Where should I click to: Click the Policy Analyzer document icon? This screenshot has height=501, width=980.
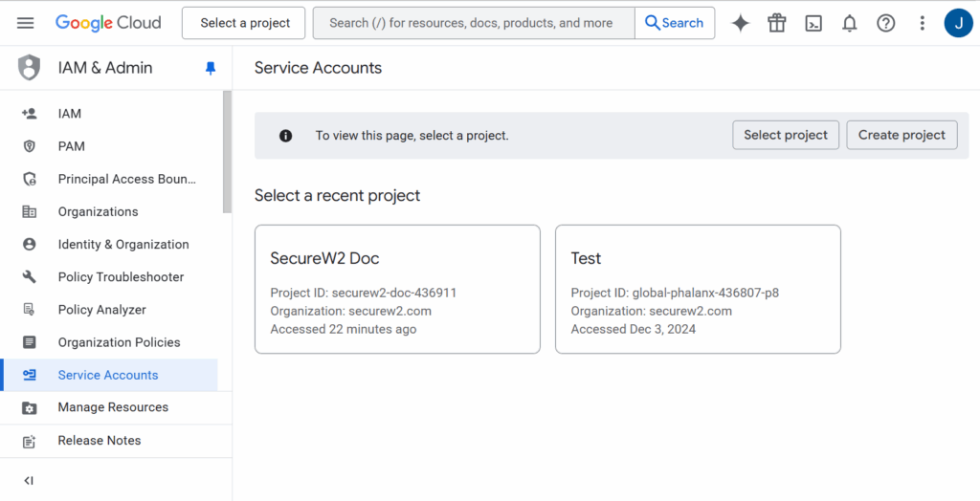[x=29, y=309]
